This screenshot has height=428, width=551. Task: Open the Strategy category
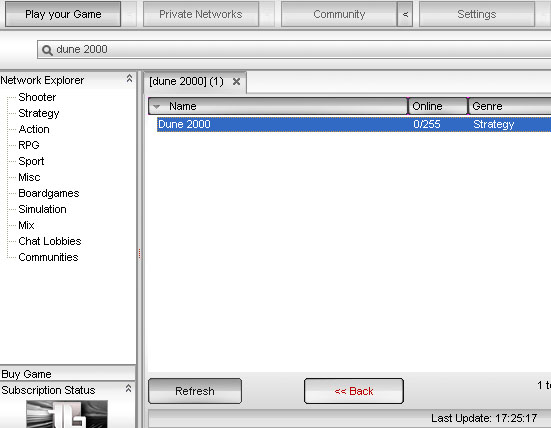39,113
